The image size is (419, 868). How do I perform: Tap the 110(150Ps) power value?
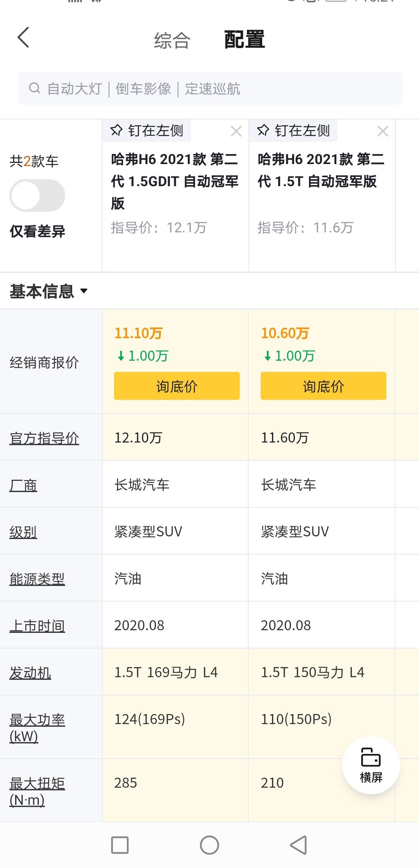coord(296,719)
